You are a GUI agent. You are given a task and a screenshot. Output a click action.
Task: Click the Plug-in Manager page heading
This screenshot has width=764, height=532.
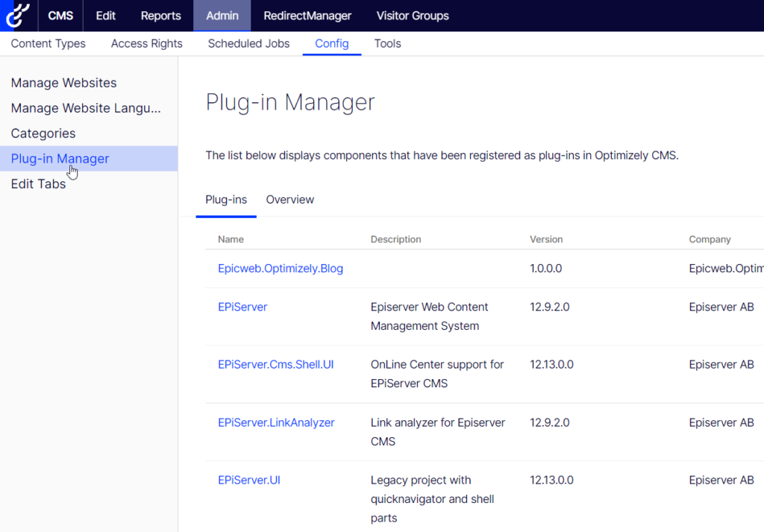pyautogui.click(x=290, y=102)
